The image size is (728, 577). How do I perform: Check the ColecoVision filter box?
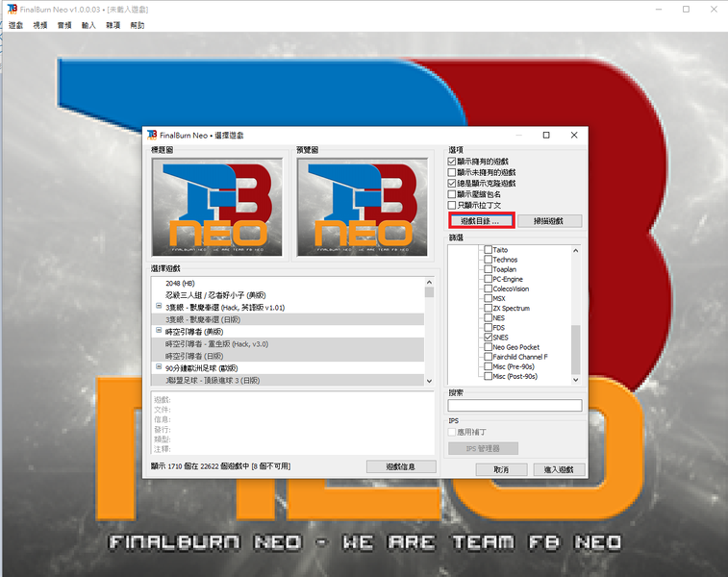pyautogui.click(x=488, y=288)
